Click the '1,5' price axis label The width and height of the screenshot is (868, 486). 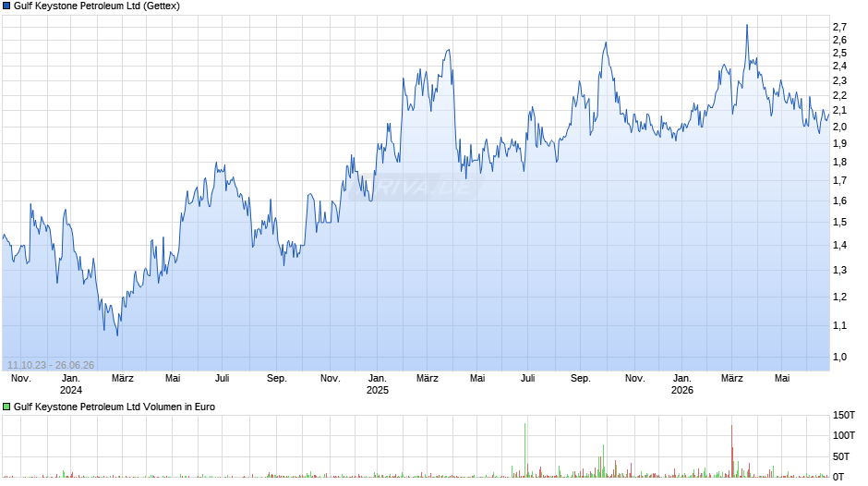[839, 223]
